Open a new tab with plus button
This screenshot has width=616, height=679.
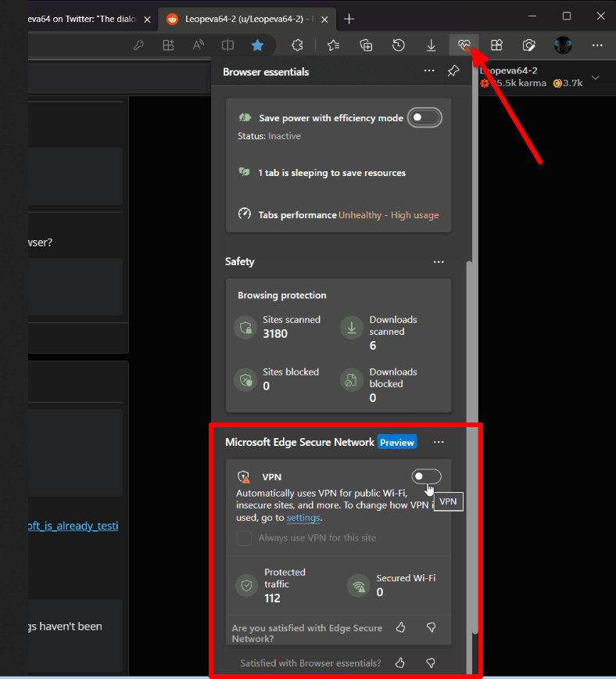349,19
